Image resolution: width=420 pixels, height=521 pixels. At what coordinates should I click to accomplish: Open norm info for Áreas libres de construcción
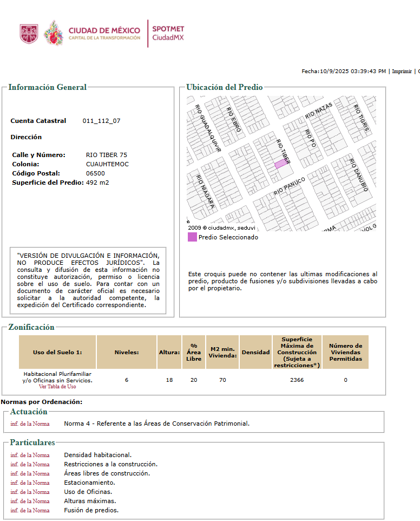pyautogui.click(x=30, y=473)
